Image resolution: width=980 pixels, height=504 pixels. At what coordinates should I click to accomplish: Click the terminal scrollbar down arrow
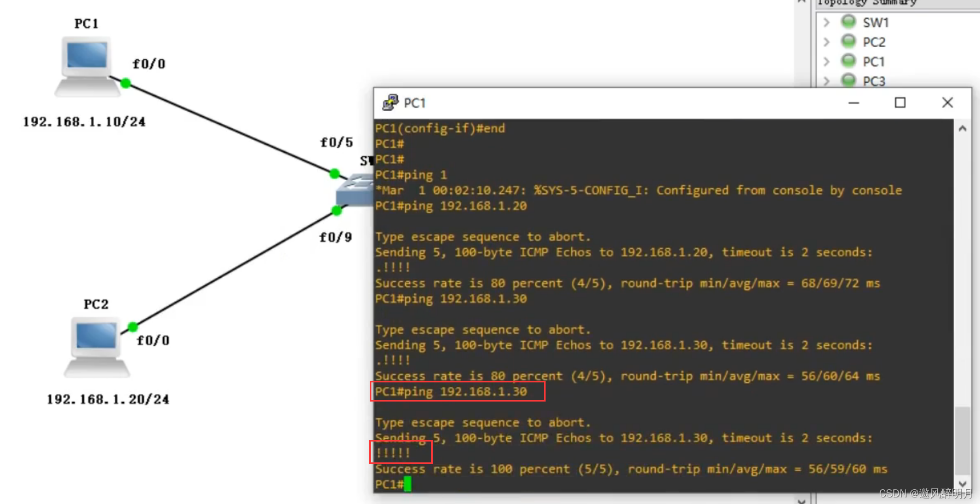962,483
